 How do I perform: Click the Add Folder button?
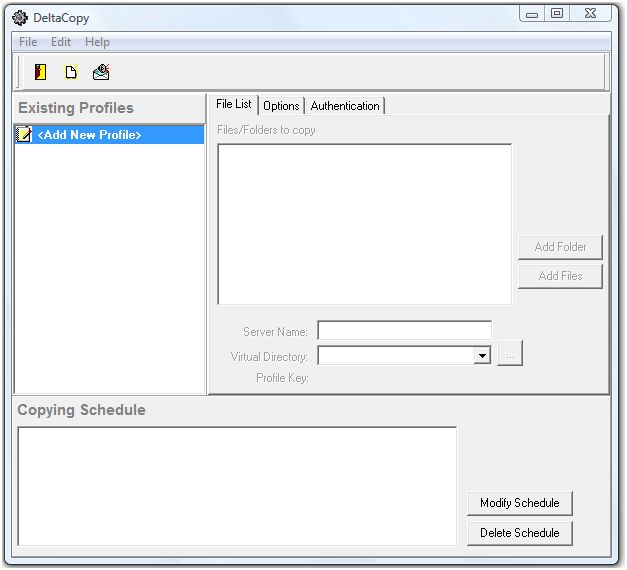tap(560, 247)
